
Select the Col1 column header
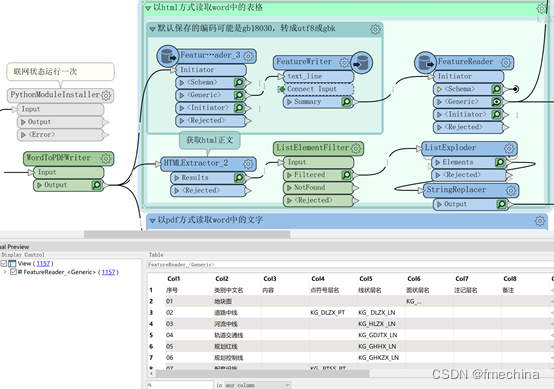173,279
